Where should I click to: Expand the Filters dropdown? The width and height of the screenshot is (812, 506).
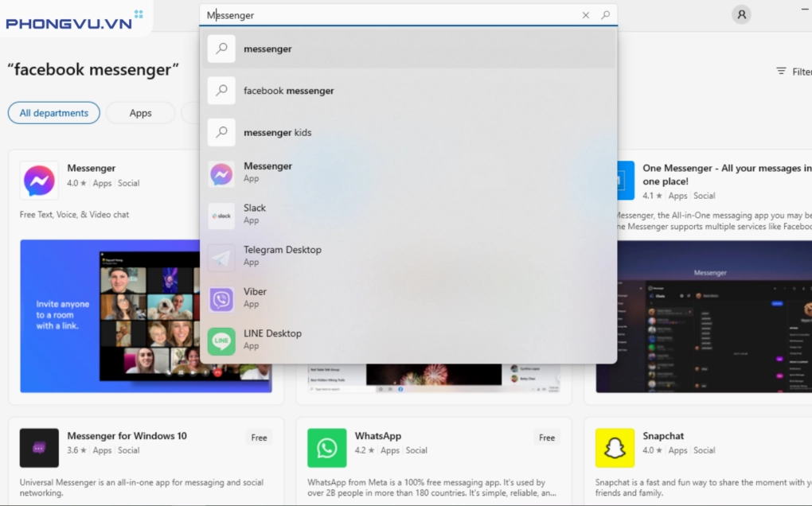793,72
